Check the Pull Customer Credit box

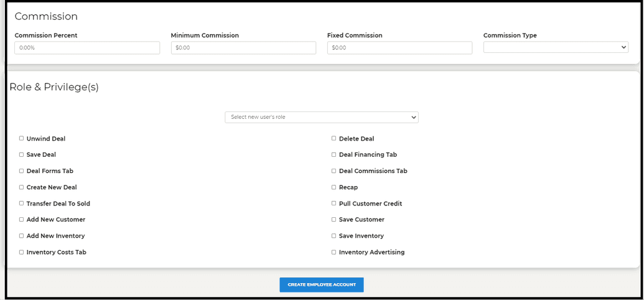334,204
